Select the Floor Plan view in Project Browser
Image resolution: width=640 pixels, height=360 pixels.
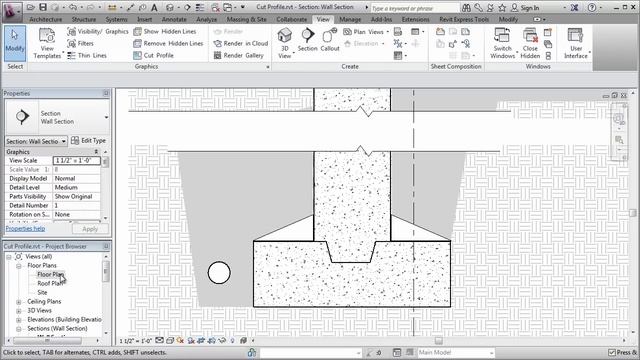pyautogui.click(x=50, y=275)
